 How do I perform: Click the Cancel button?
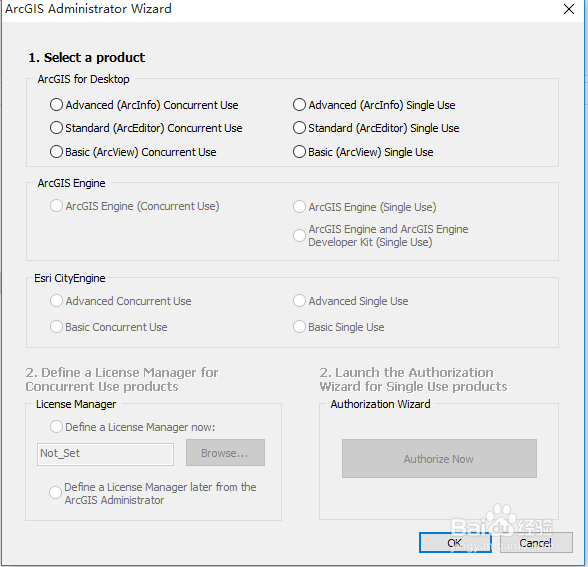[x=536, y=543]
